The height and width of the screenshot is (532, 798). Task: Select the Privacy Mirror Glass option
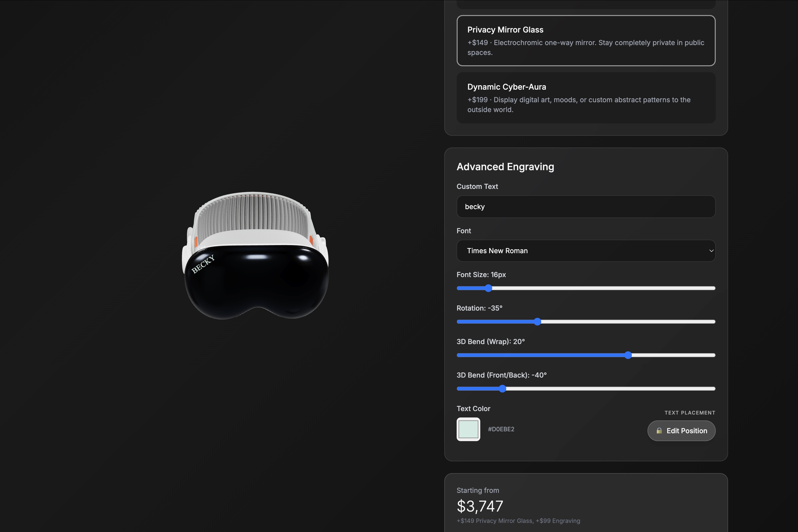click(x=586, y=40)
